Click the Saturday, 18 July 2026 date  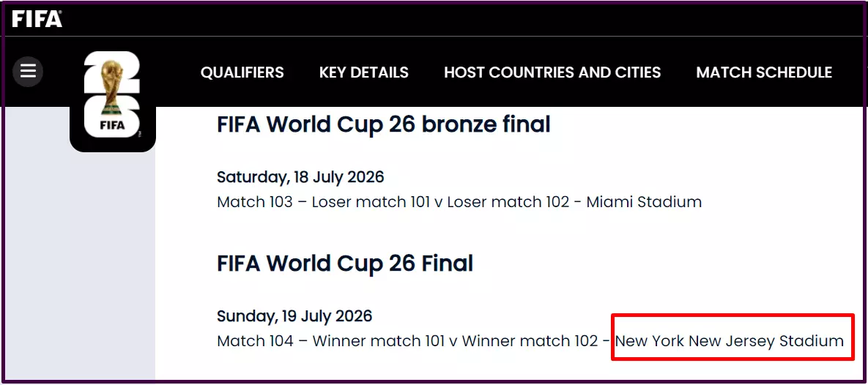300,177
